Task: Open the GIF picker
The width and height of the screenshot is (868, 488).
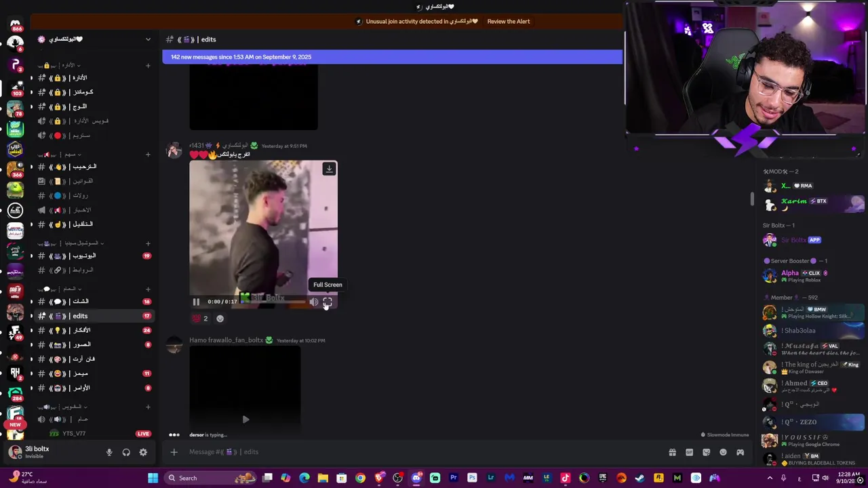Action: (x=689, y=452)
